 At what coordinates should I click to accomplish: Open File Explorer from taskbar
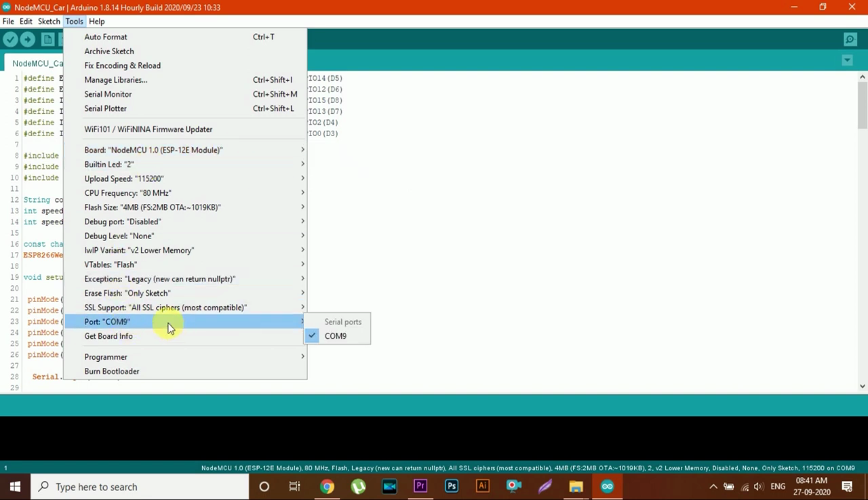(576, 486)
